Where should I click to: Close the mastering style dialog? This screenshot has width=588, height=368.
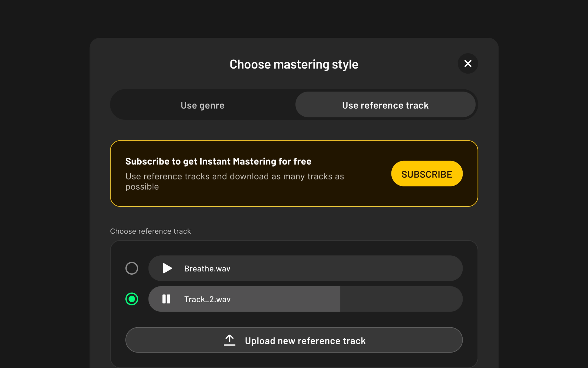[468, 64]
